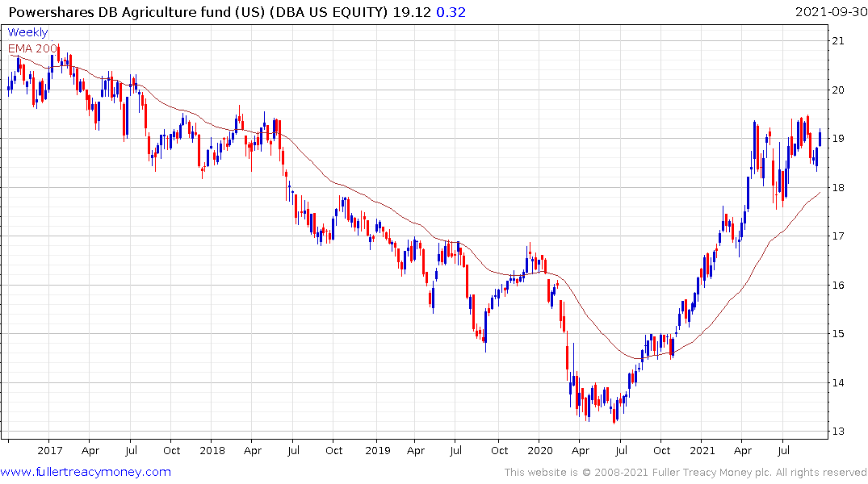868x484 pixels.
Task: Click the price axis label '14'
Action: click(x=838, y=382)
